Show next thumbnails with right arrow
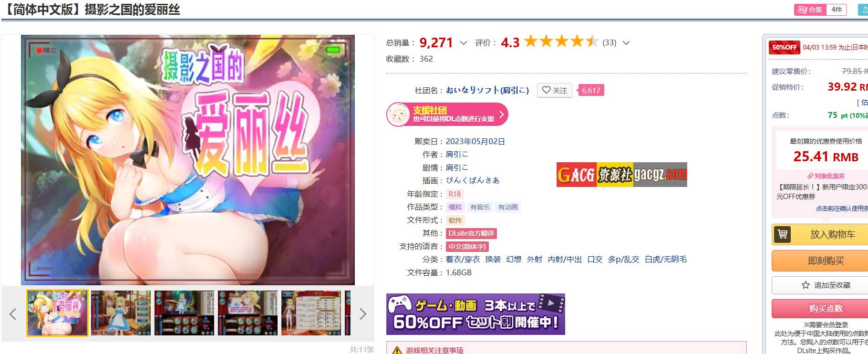868x354 pixels. coord(362,313)
